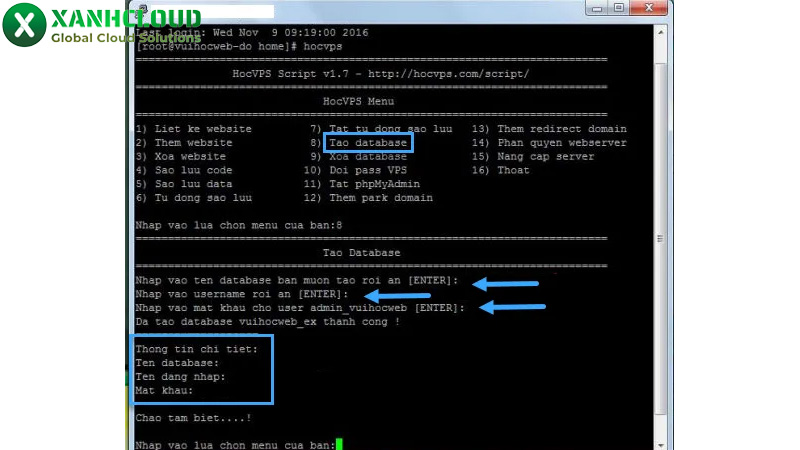Screen dimensions: 800x450
Task: Minimize the terminal window
Action: [x=597, y=8]
